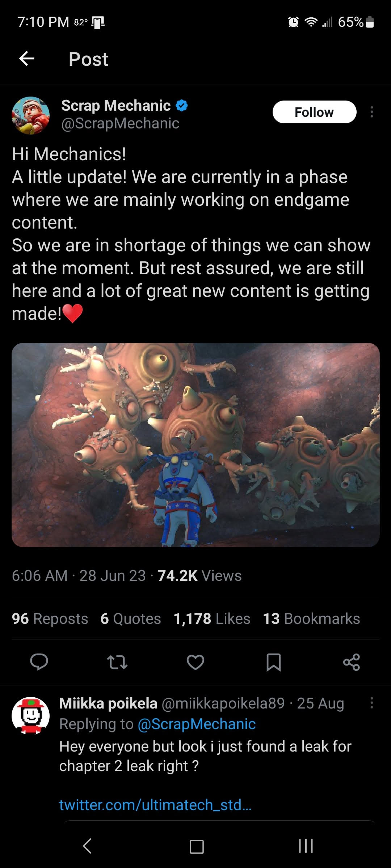
Task: Tap the back arrow to leave post
Action: [x=27, y=58]
